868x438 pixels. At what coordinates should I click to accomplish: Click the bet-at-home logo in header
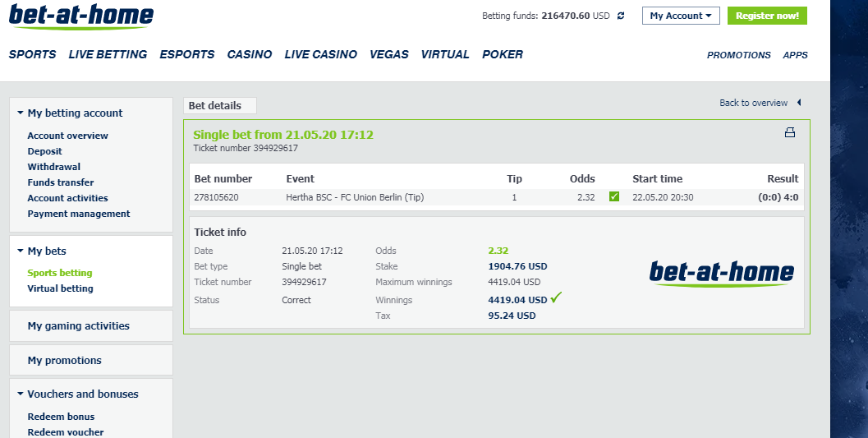pyautogui.click(x=80, y=16)
